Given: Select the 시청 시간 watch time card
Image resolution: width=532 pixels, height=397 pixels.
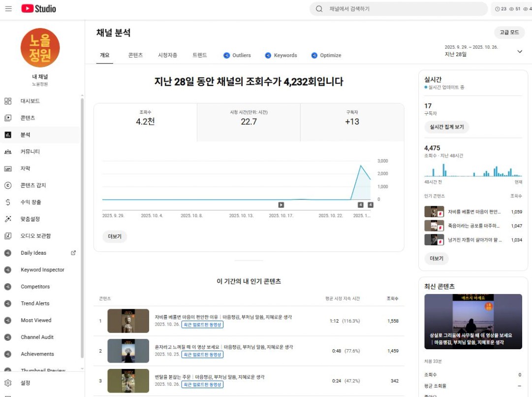Looking at the screenshot, I should [x=249, y=122].
